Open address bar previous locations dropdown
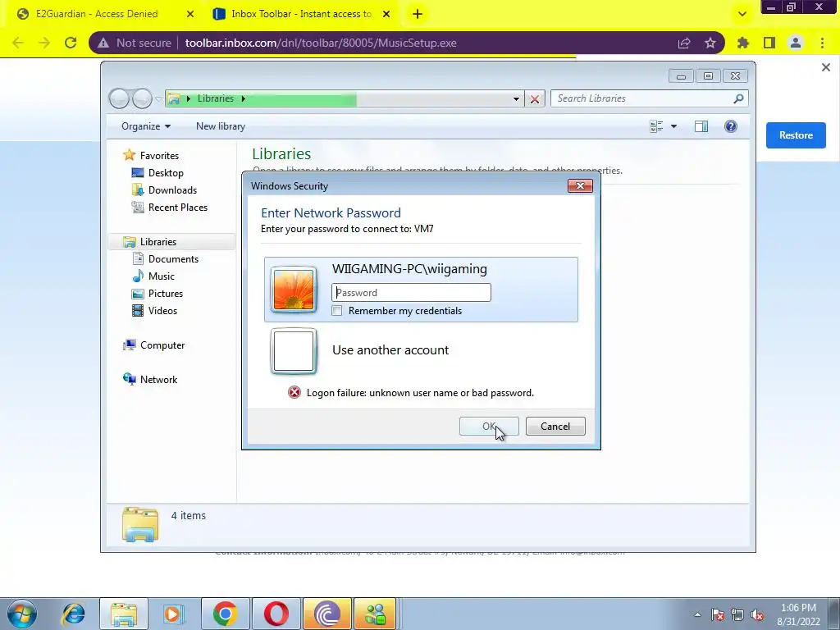 coord(516,99)
